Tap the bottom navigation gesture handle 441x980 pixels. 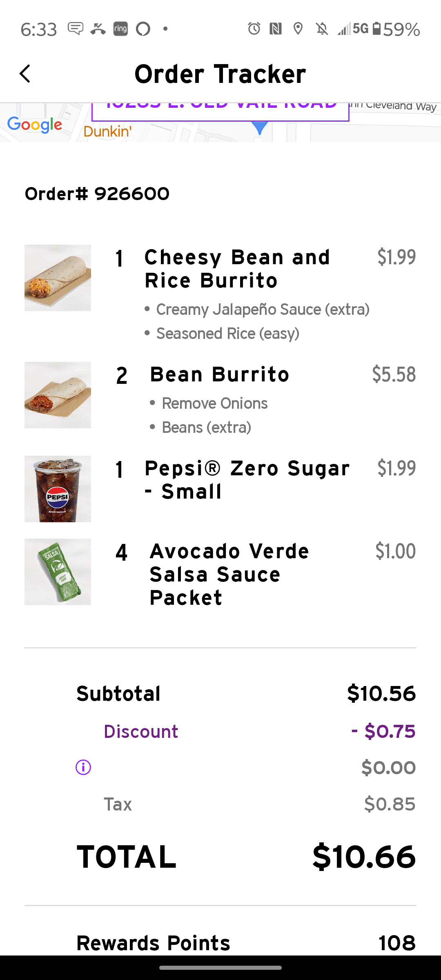220,967
